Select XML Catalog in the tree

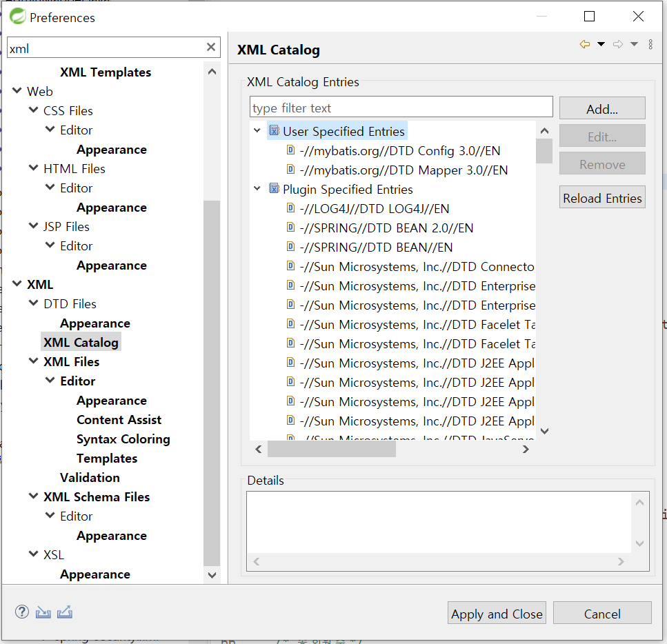coord(81,343)
